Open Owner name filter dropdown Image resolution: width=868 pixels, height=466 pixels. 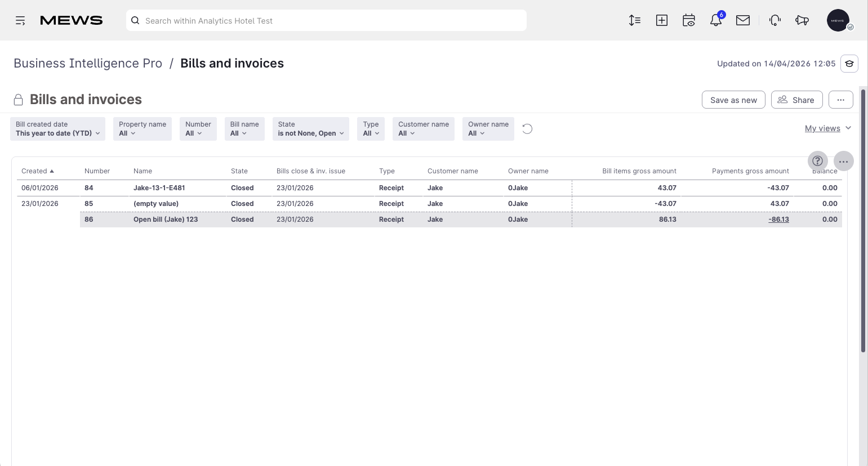pyautogui.click(x=488, y=129)
